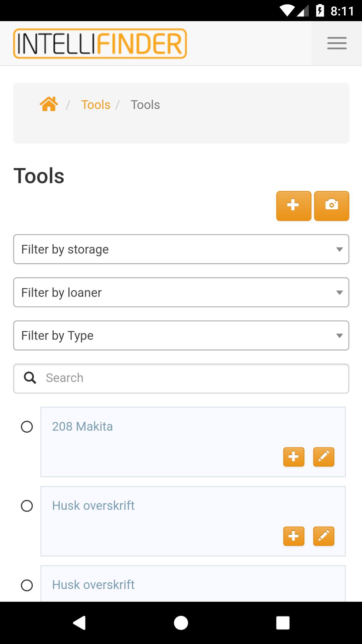This screenshot has height=644, width=362.
Task: Expand the Filter by storage dropdown
Action: [181, 249]
